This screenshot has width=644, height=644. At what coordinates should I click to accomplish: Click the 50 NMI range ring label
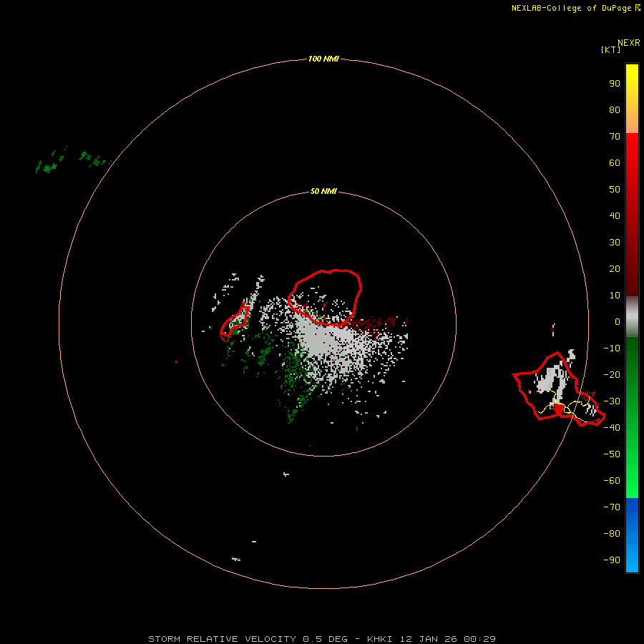click(323, 191)
